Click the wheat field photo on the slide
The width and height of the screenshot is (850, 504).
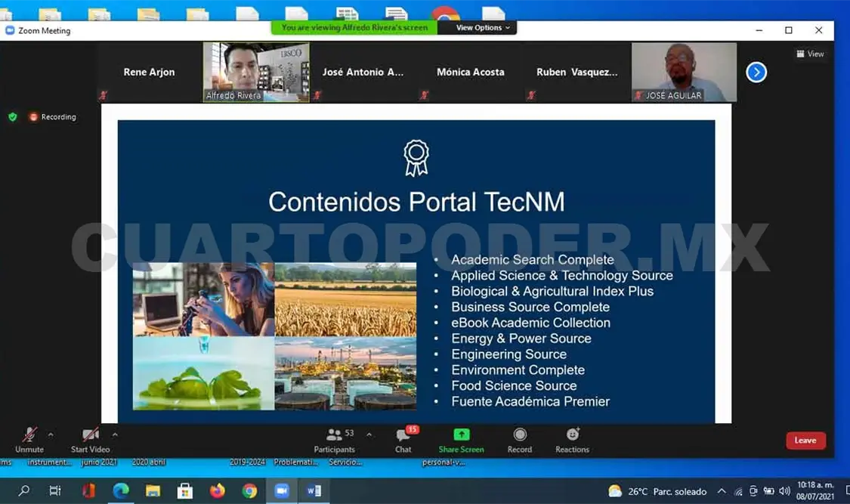click(345, 300)
